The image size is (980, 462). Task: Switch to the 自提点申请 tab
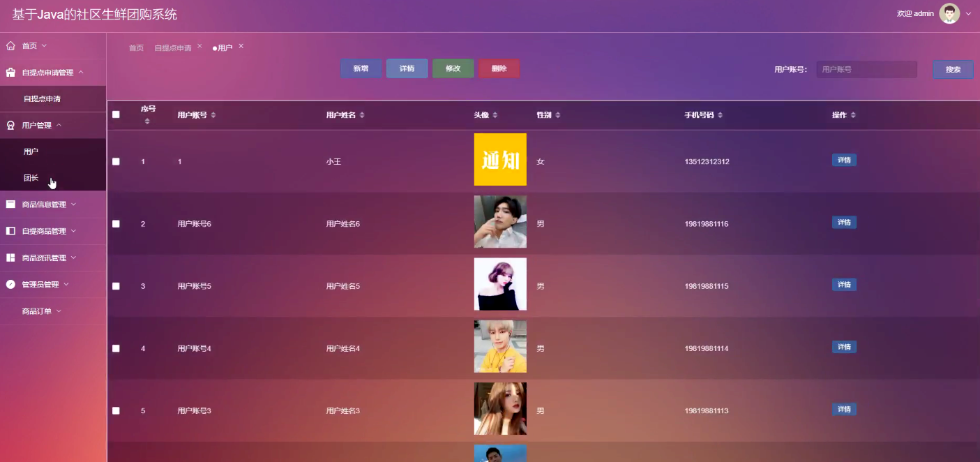(172, 48)
